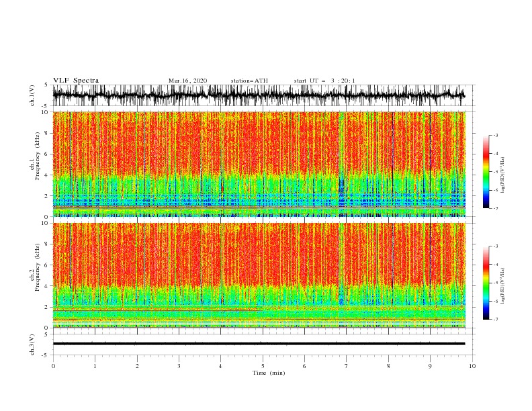Image resolution: width=532 pixels, height=411 pixels.
Task: Click the ch.1 spectrogram's "8" kHz tick label
Action: click(48, 133)
